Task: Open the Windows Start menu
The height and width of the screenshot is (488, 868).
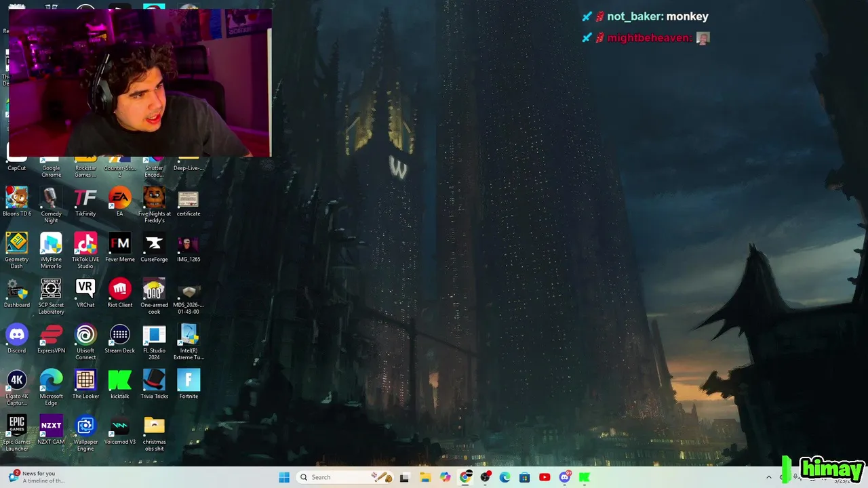Action: 284,477
